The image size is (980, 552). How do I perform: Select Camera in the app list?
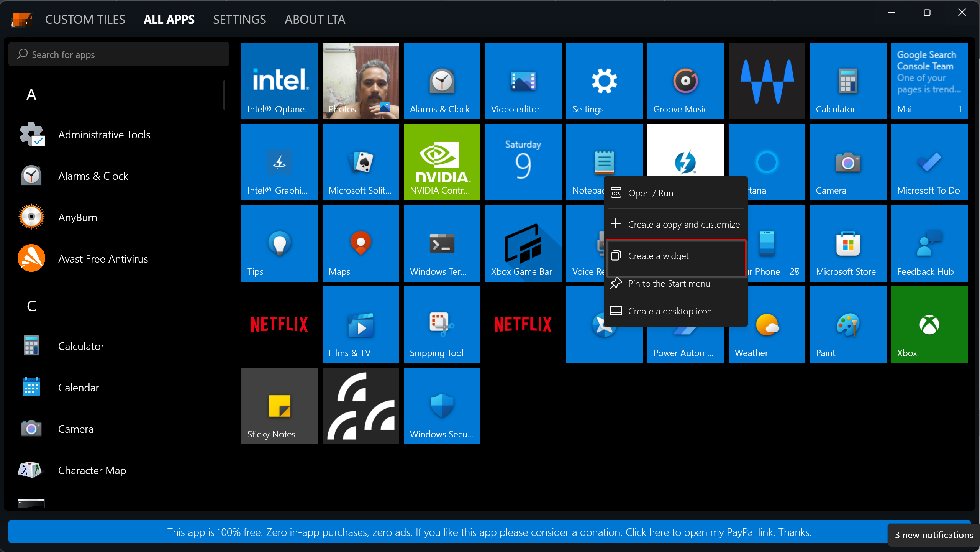119,429
